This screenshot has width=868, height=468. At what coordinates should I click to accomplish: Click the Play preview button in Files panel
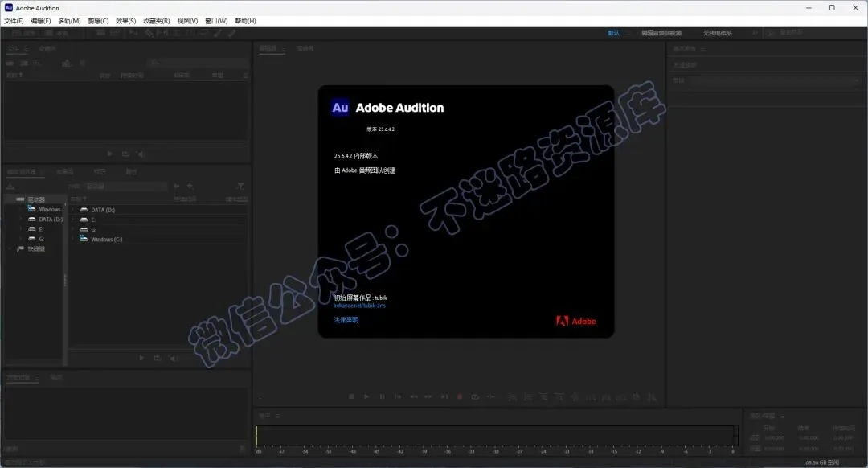click(x=109, y=154)
